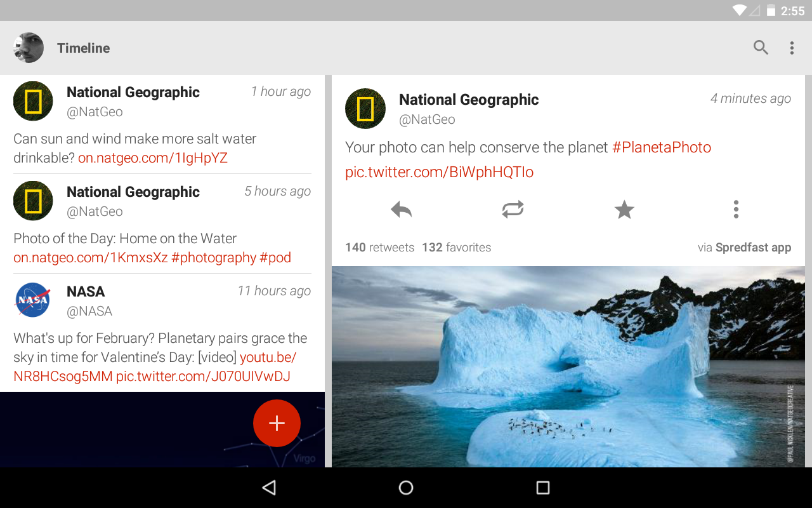Open the on.natgeo.com/1KmxsXz link
The image size is (812, 508).
click(x=91, y=258)
